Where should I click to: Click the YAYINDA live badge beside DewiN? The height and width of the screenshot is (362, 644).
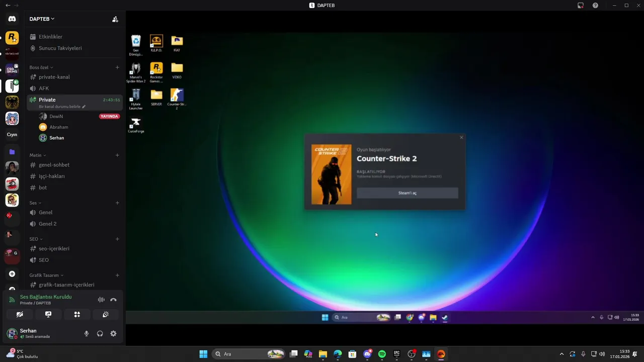[110, 117]
